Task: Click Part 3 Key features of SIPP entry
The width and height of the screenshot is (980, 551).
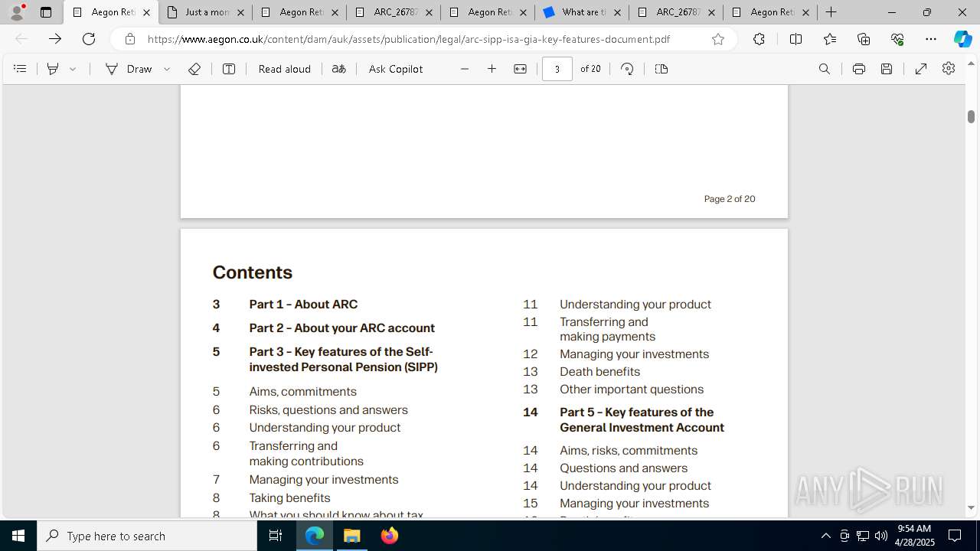Action: 343,360
